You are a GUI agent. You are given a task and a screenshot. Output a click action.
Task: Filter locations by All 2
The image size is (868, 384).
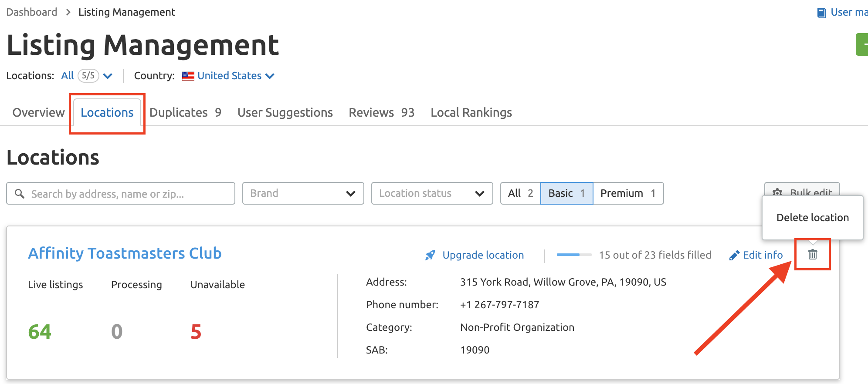point(521,193)
